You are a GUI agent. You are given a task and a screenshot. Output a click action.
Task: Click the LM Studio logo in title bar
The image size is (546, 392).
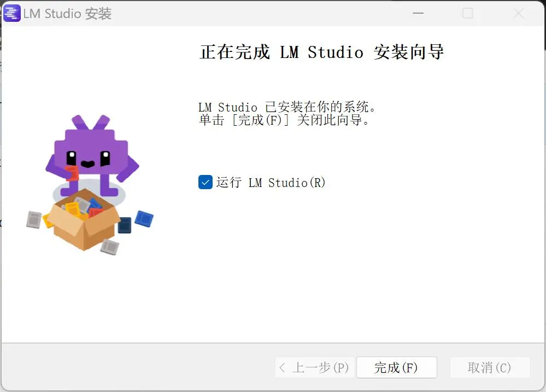pos(12,13)
